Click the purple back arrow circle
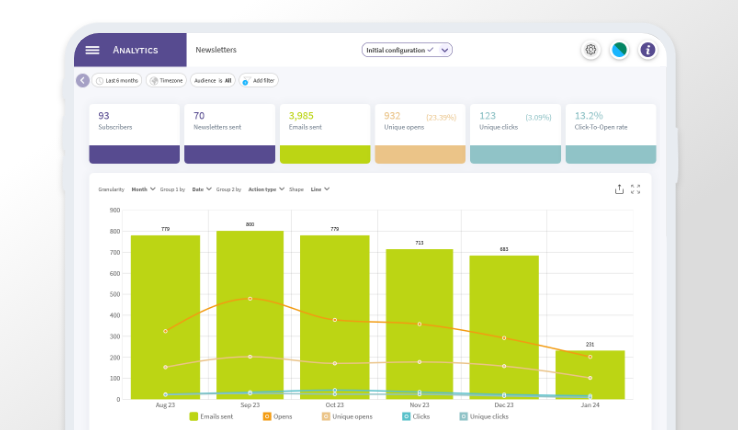The image size is (738, 430). point(82,80)
